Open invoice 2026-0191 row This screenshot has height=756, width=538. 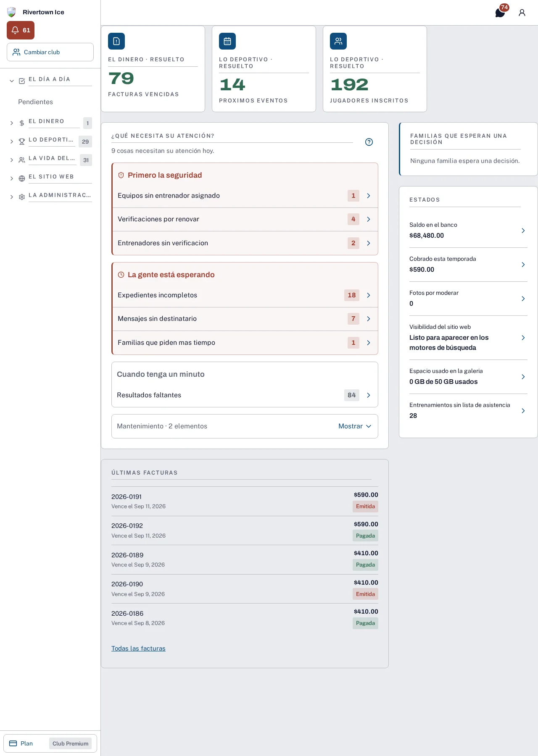click(x=245, y=501)
